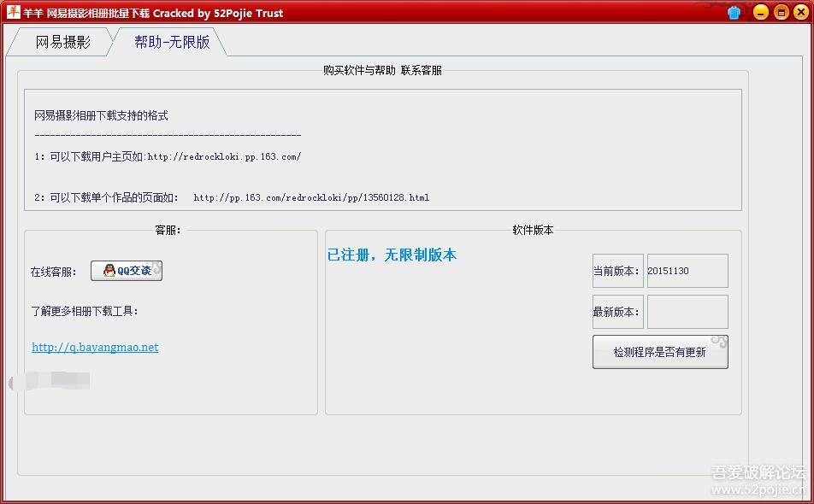814x504 pixels.
Task: Click the label 了解更多相册下载工具:
Action: pyautogui.click(x=85, y=311)
